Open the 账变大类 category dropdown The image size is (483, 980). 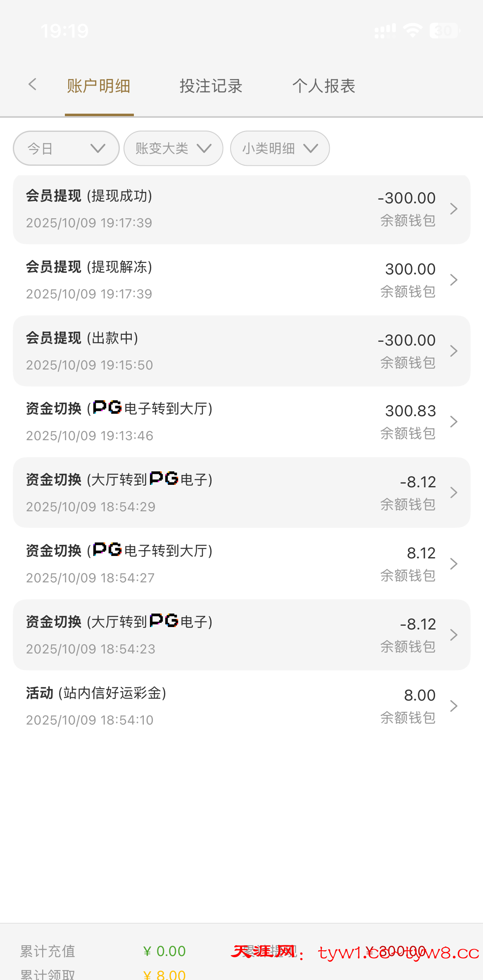(174, 148)
